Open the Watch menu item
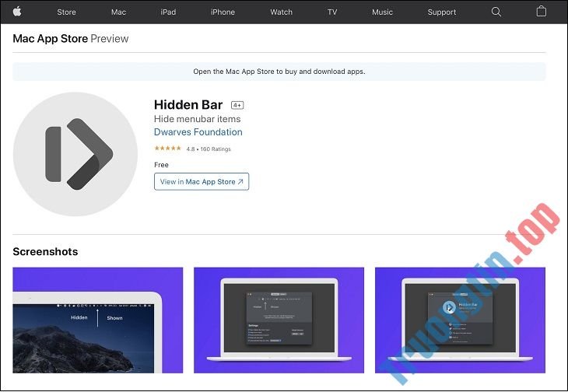Viewport: 568px width, 392px height. tap(281, 12)
